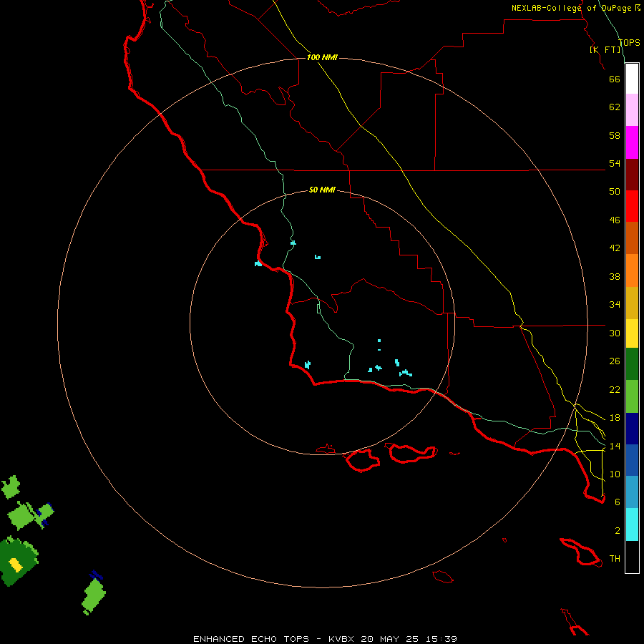Viewport: 644px width, 644px height.
Task: Select the navy blue legend swatch
Action: click(632, 429)
